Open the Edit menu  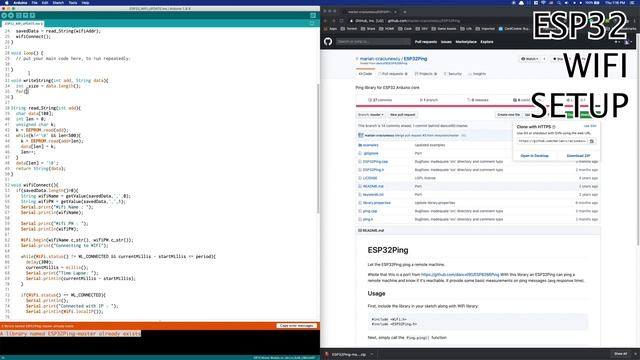(44, 2)
